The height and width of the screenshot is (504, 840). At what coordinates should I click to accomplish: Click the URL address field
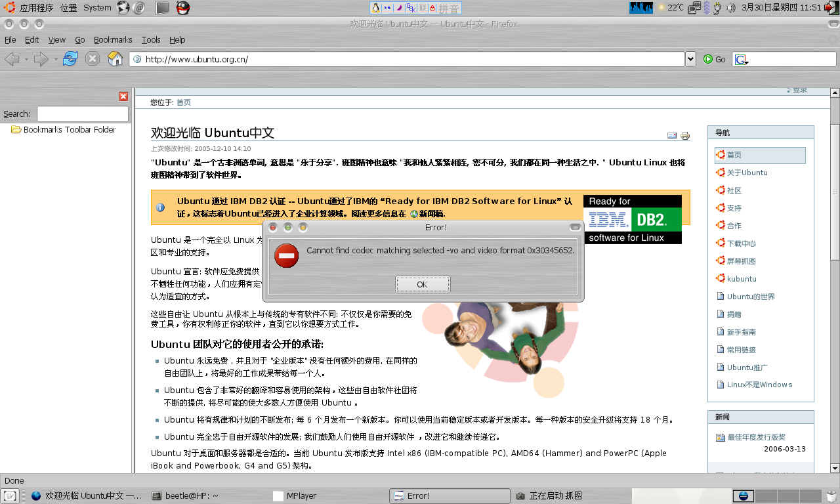[x=407, y=59]
